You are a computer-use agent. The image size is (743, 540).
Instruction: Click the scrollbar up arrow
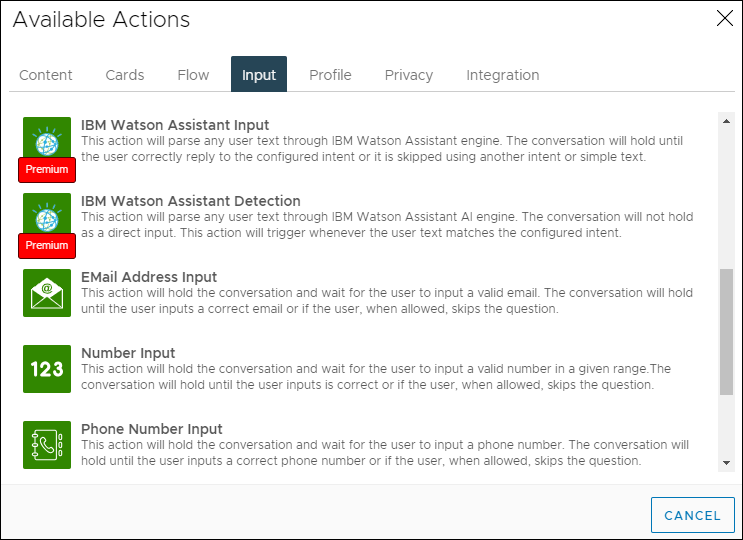[726, 121]
